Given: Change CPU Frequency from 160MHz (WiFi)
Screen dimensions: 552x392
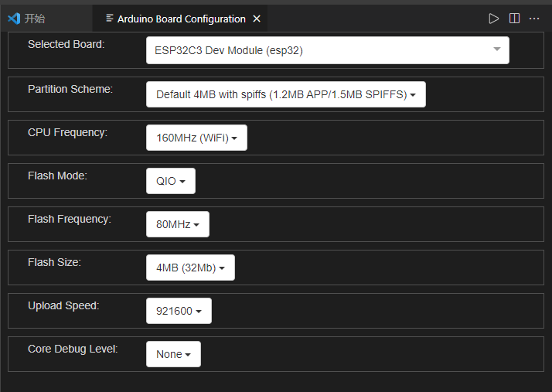Looking at the screenshot, I should [x=196, y=138].
